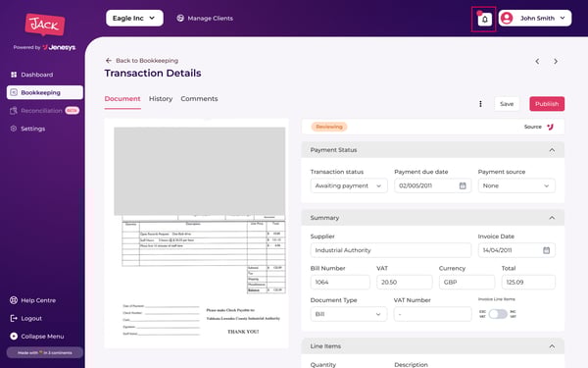Switch to the Comments tab
This screenshot has width=588, height=368.
click(199, 99)
